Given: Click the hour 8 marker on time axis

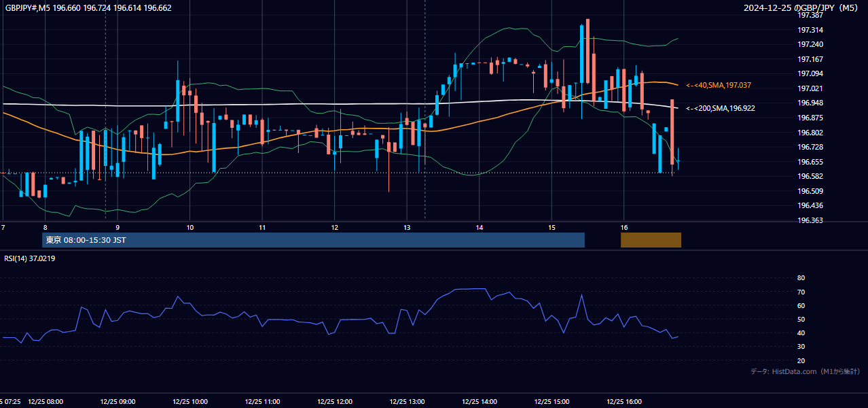Looking at the screenshot, I should [45, 227].
